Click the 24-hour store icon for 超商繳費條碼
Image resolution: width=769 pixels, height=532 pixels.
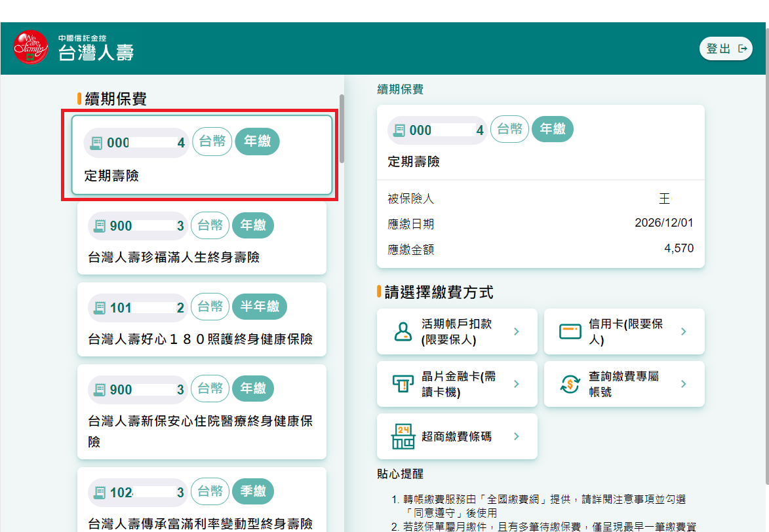[x=403, y=436]
